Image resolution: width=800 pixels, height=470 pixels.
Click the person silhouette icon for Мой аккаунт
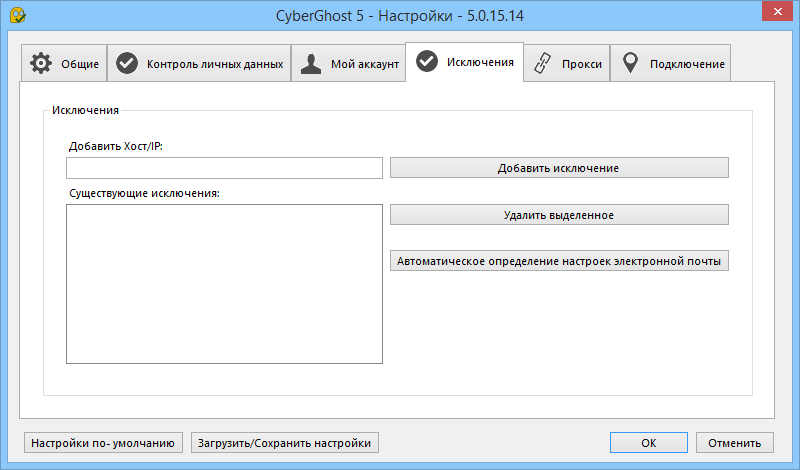[x=312, y=64]
